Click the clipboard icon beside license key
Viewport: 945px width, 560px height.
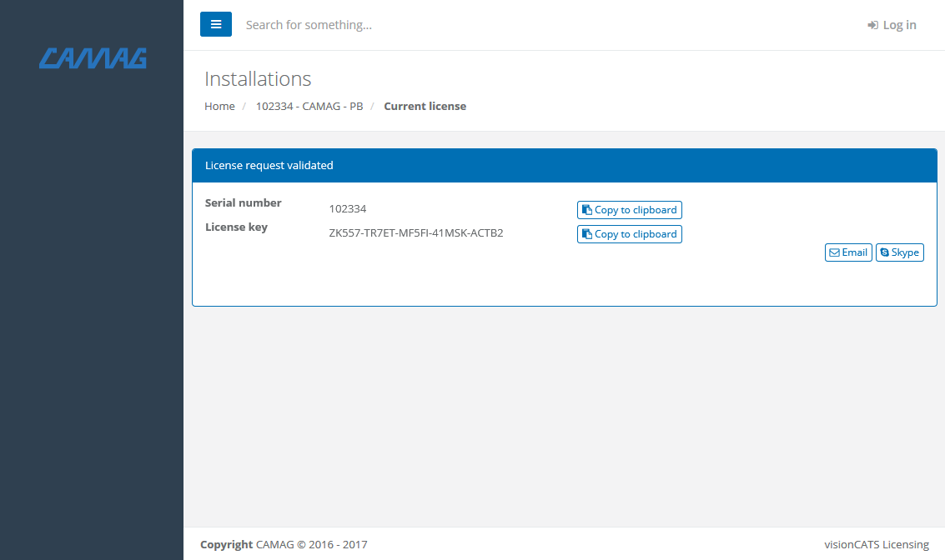point(587,233)
